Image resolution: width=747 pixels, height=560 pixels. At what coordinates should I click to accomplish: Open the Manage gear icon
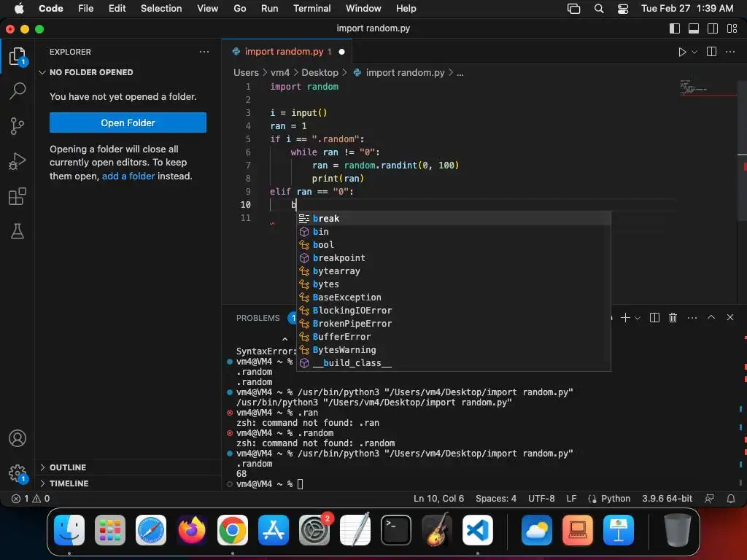(x=18, y=473)
